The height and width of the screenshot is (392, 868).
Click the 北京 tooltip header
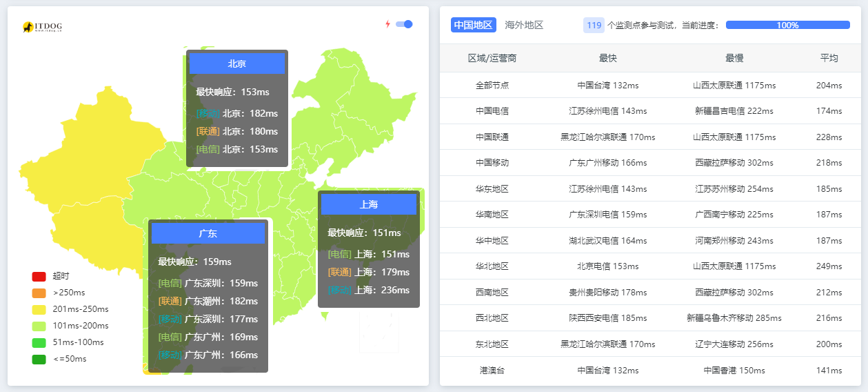tap(237, 63)
